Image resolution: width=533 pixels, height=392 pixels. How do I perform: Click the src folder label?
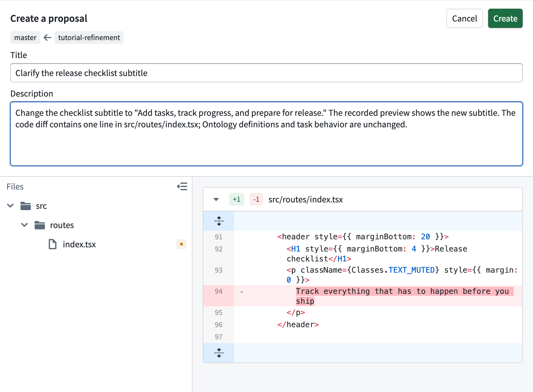coord(41,206)
